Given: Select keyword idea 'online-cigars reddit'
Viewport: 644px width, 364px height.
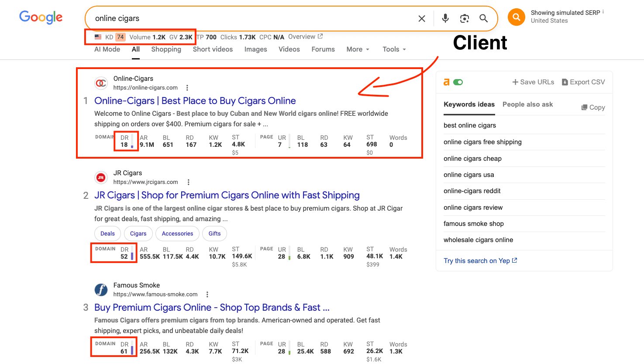Looking at the screenshot, I should pos(472,191).
